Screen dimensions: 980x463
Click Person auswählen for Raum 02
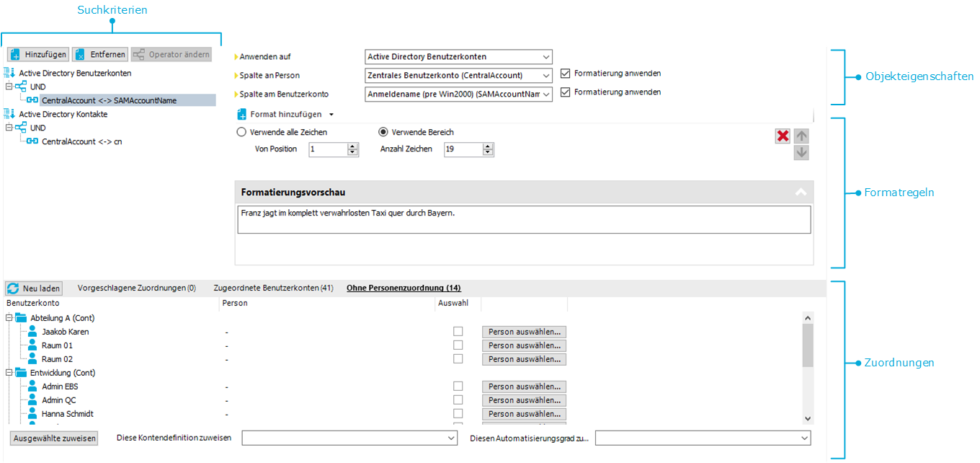(524, 359)
